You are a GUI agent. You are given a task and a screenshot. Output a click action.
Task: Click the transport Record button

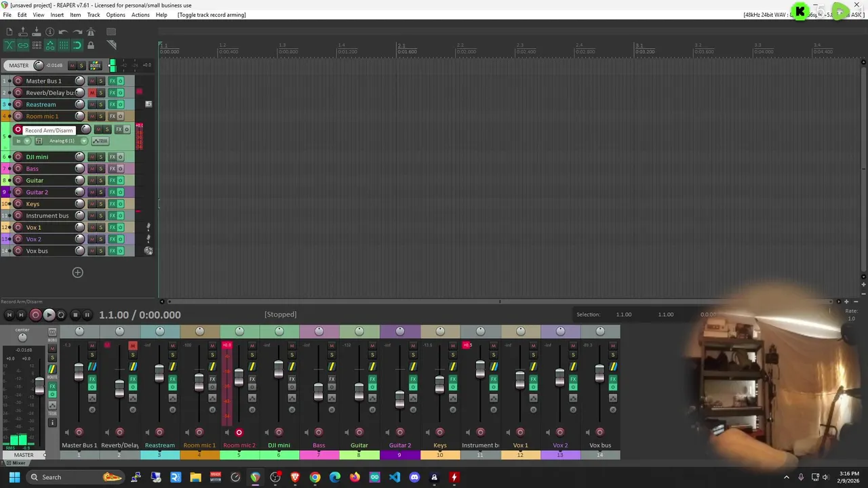click(35, 314)
